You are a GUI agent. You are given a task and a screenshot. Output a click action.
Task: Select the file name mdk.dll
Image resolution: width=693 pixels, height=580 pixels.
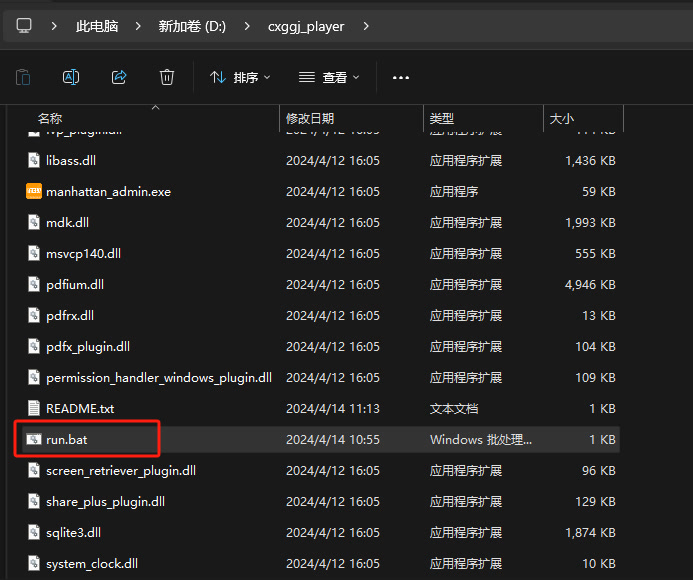(67, 222)
